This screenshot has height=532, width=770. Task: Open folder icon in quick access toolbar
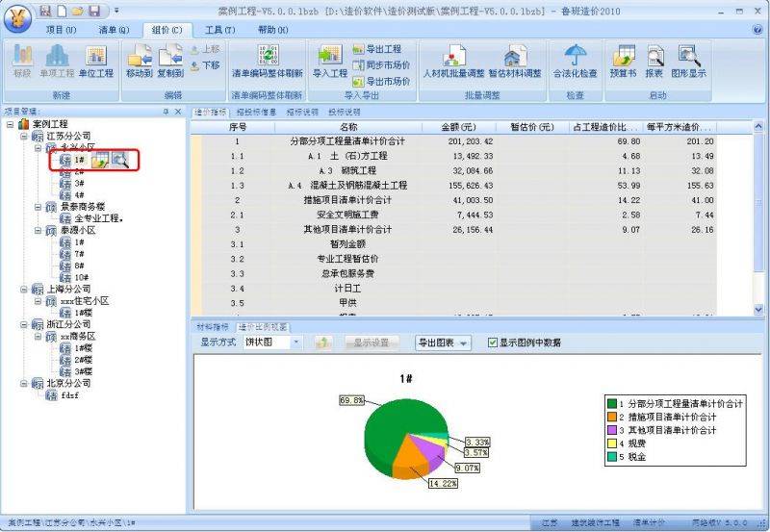click(x=78, y=11)
